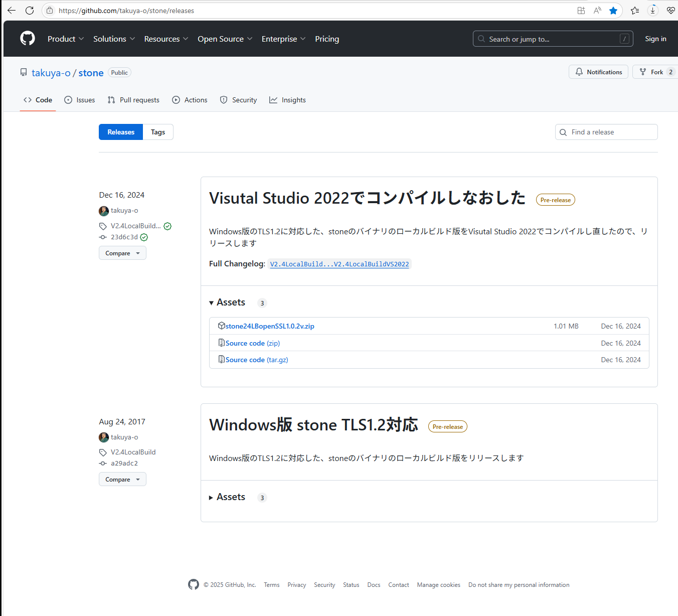
Task: Open the browser downloads icon
Action: [652, 11]
